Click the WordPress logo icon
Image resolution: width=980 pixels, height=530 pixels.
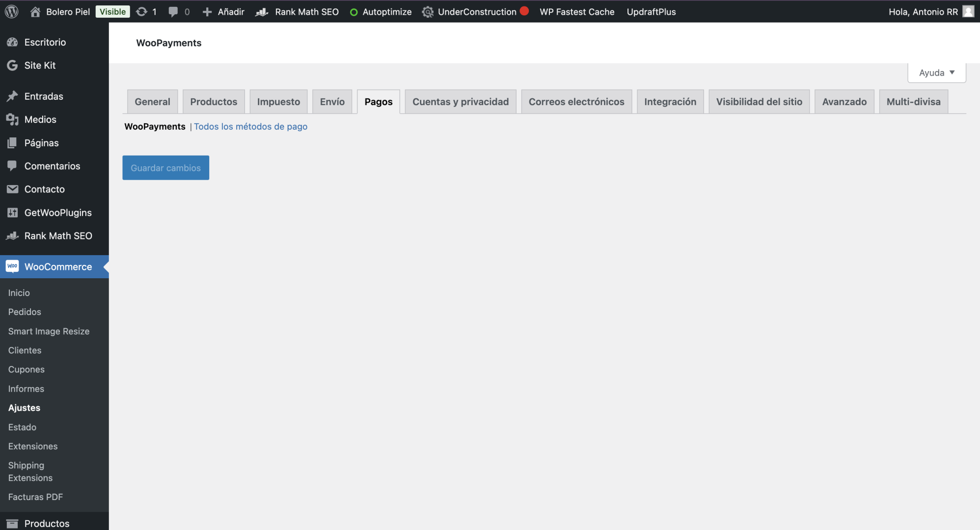click(12, 11)
